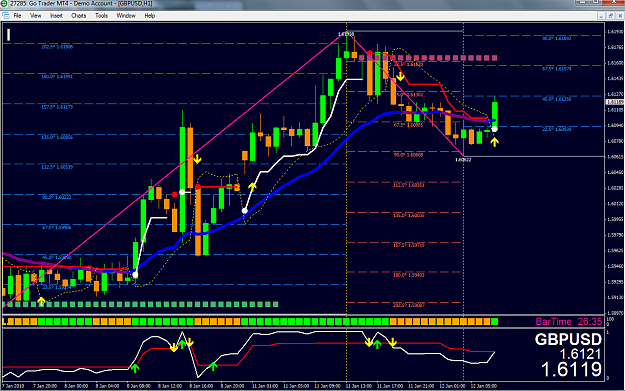Click the orange 112.5° 1.60351 level label

click(408, 185)
